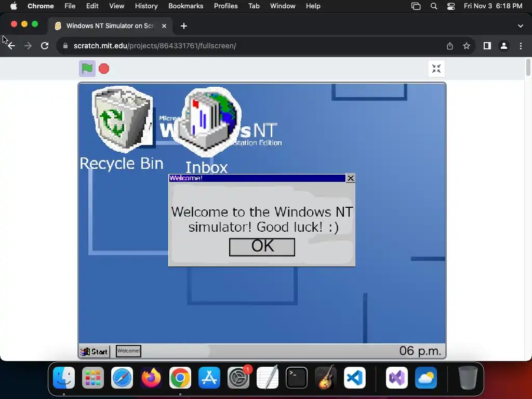Open the Chrome application menu
This screenshot has height=399, width=532.
pos(41,6)
